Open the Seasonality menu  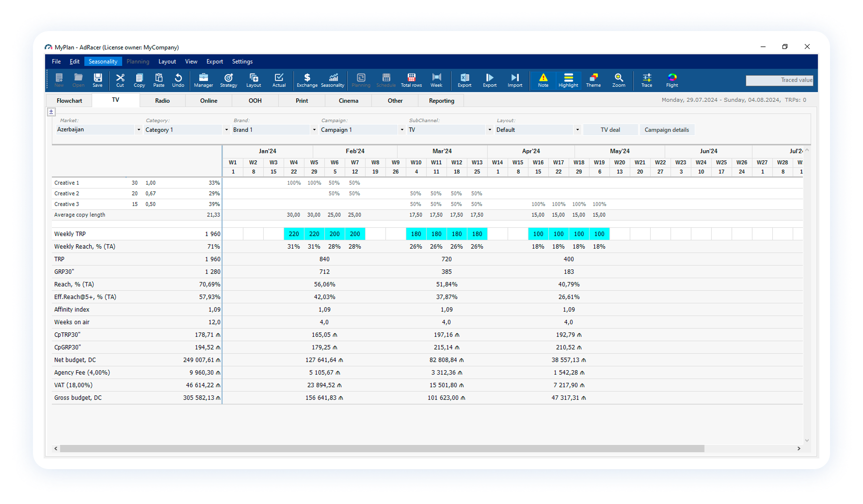click(103, 62)
